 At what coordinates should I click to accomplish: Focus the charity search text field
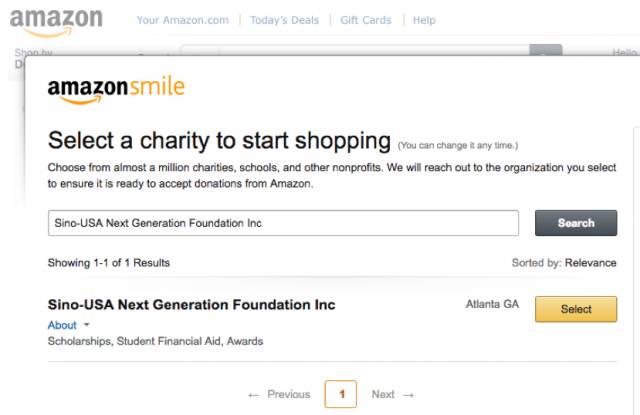pyautogui.click(x=283, y=223)
